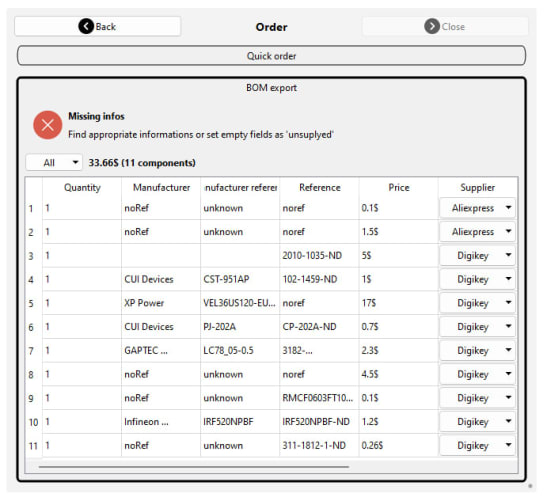Select row header number 1

point(33,208)
